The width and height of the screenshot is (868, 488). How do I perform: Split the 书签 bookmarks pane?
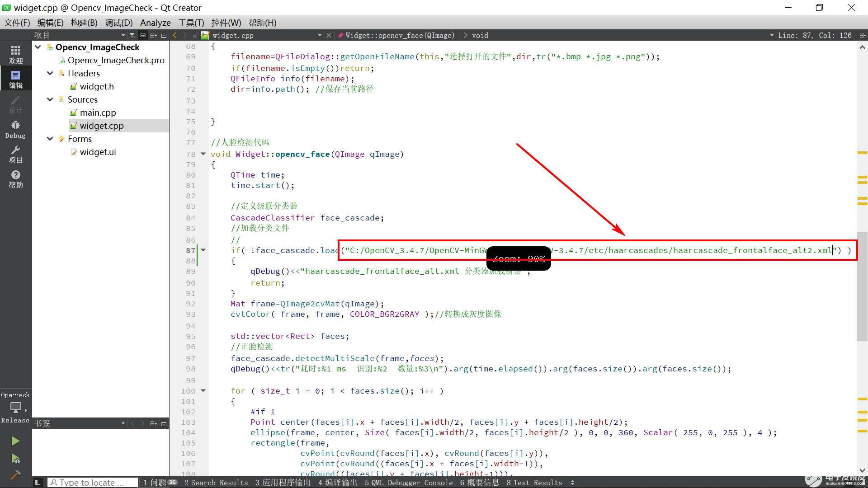154,423
